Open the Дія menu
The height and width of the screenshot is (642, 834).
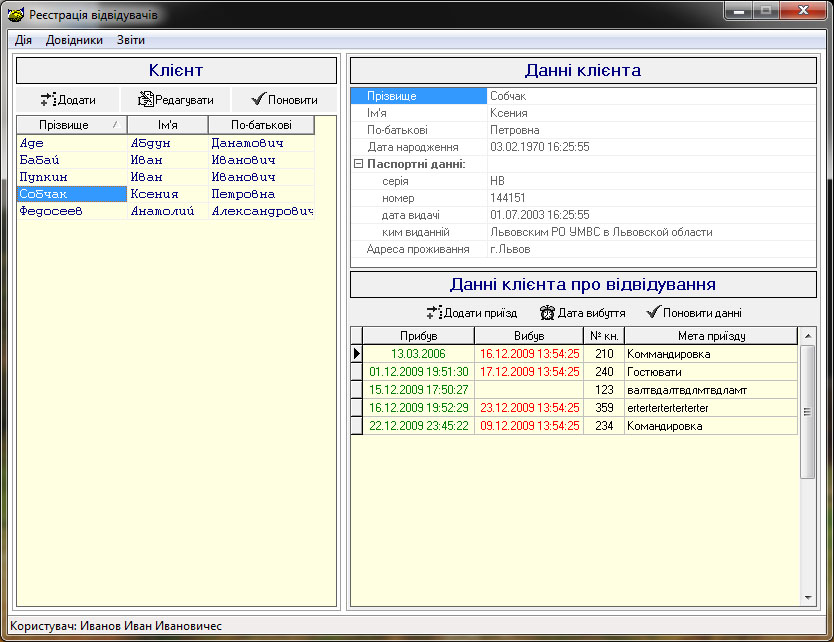24,40
